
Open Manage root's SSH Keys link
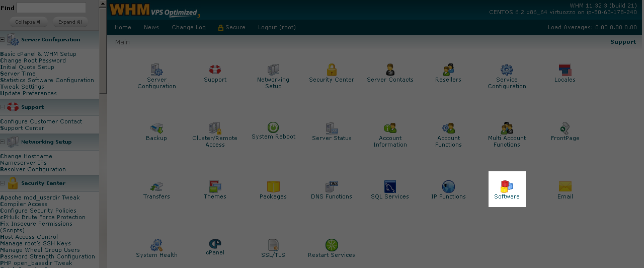[x=35, y=243]
